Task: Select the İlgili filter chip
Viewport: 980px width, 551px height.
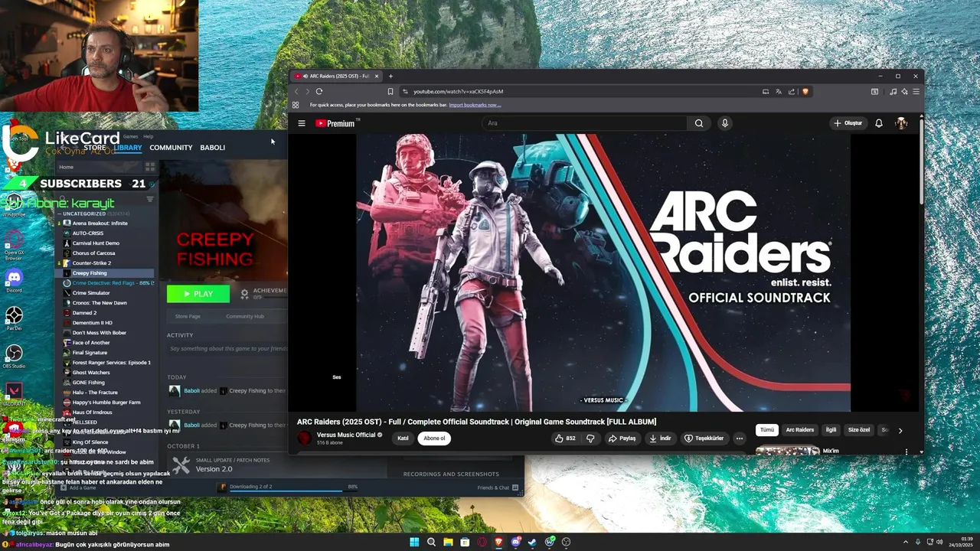Action: pyautogui.click(x=831, y=430)
